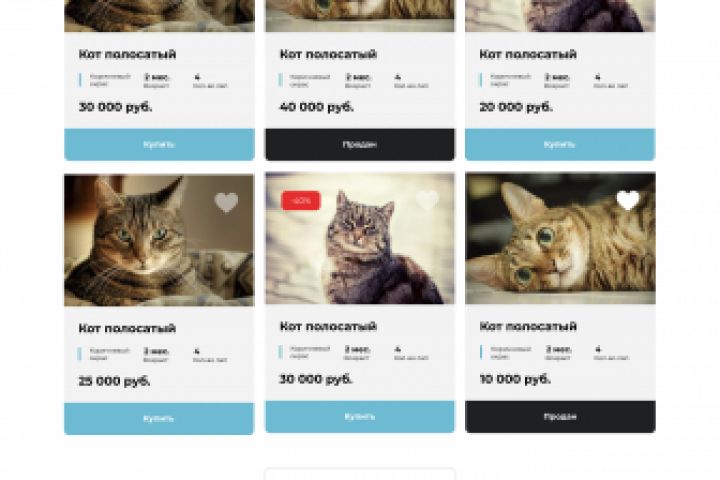Screen dimensions: 720x480
Task: Click Продан button under 10 000 руб. cat
Action: [x=560, y=417]
